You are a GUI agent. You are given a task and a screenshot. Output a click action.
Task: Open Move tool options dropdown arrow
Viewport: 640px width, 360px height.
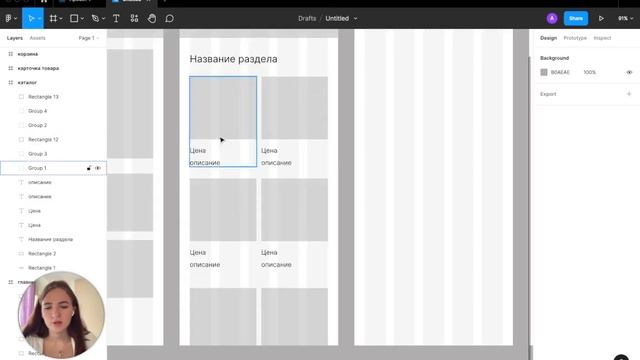coord(39,19)
